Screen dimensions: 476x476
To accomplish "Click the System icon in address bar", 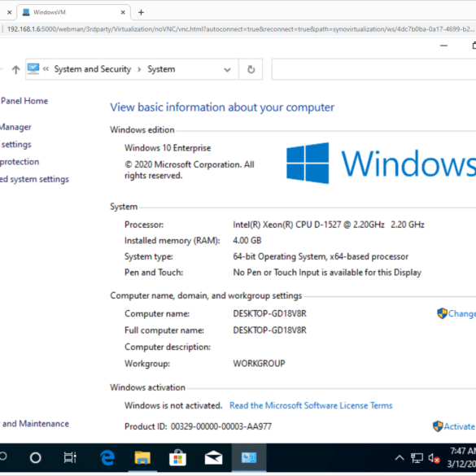I will point(33,69).
